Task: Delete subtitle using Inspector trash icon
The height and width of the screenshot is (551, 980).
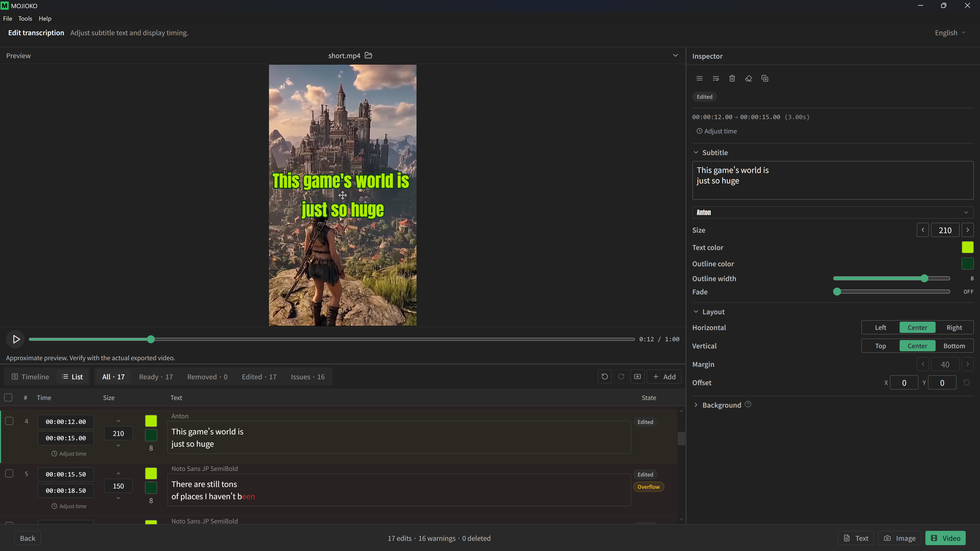Action: point(732,78)
